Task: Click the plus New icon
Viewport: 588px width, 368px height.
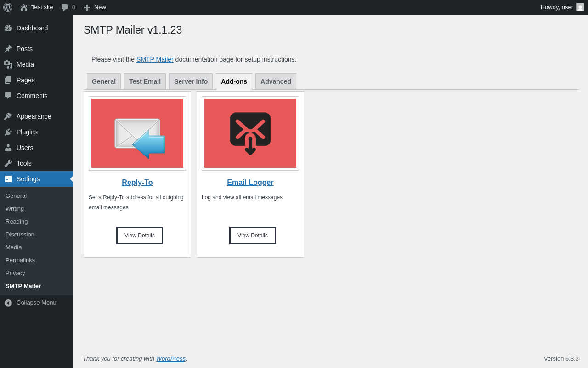Action: click(87, 7)
